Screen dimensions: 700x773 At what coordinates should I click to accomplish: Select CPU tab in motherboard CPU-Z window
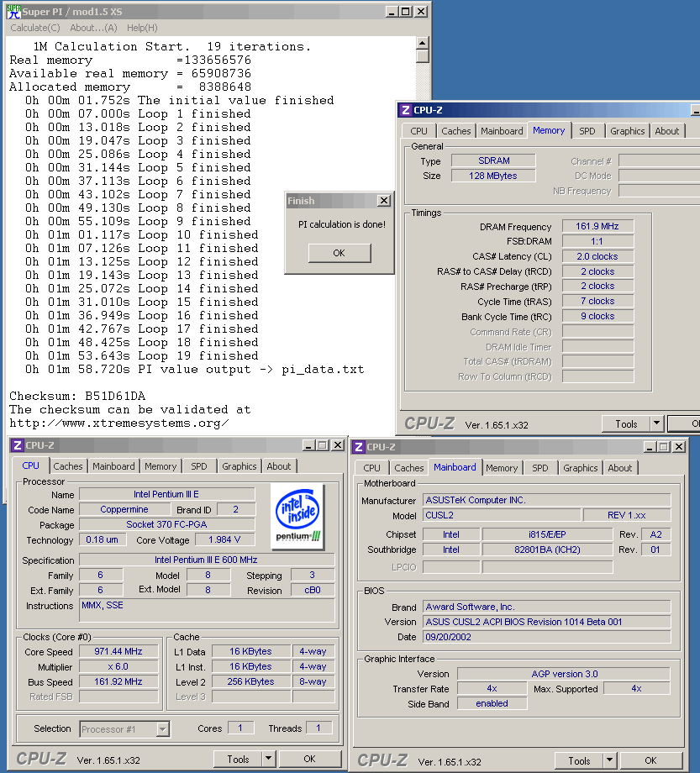[x=371, y=468]
